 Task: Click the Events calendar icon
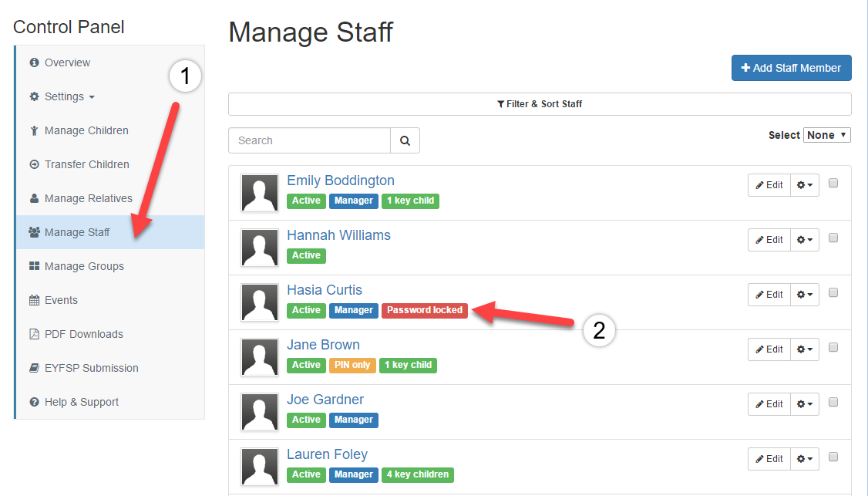coord(35,300)
